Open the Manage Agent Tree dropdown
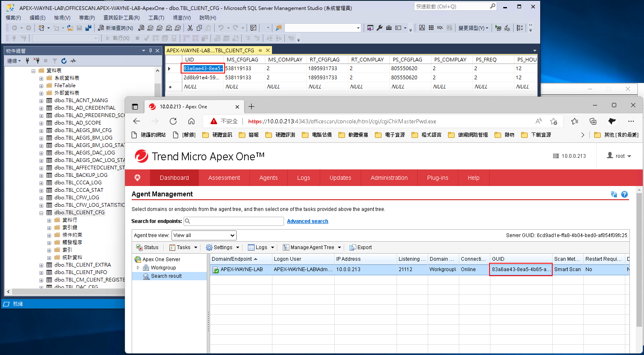644x355 pixels. (312, 247)
